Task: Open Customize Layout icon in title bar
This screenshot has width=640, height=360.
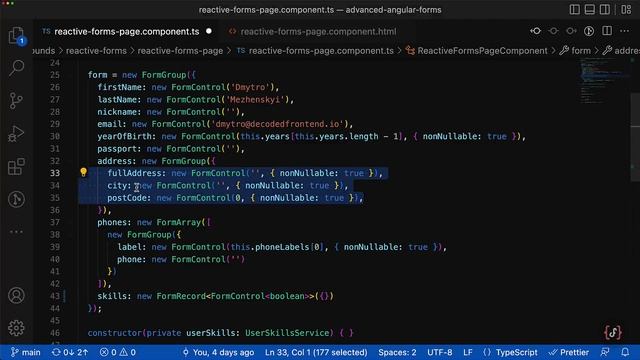Action: coord(626,9)
